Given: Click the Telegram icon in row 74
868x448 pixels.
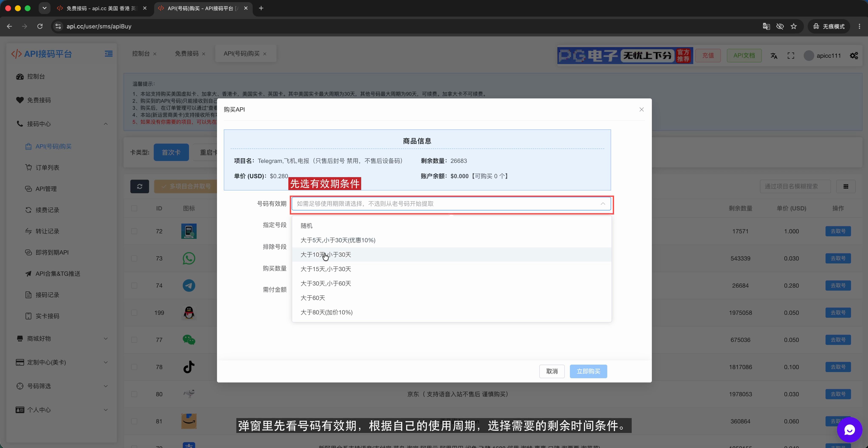Looking at the screenshot, I should [189, 286].
